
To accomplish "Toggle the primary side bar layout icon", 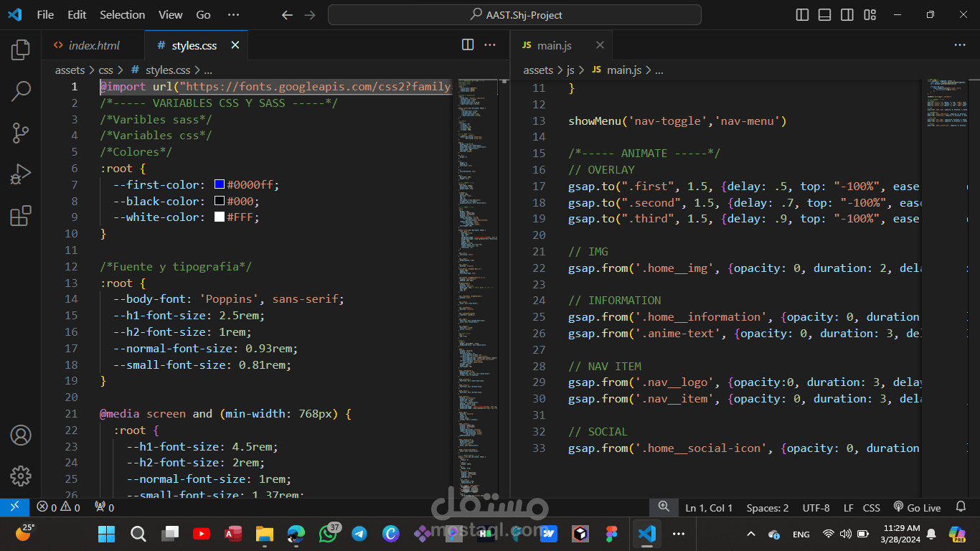I will (x=803, y=14).
